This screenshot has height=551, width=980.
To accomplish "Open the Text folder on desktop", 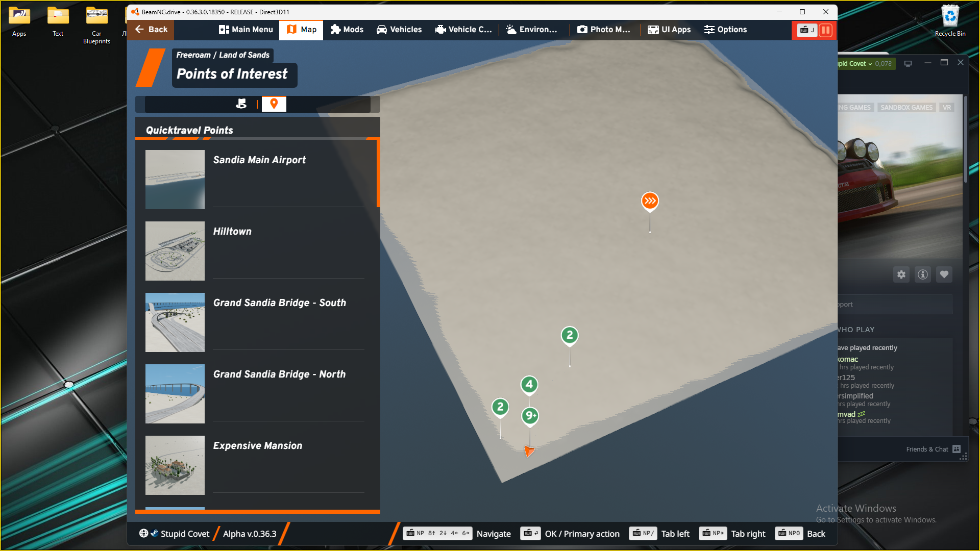I will pyautogui.click(x=58, y=22).
